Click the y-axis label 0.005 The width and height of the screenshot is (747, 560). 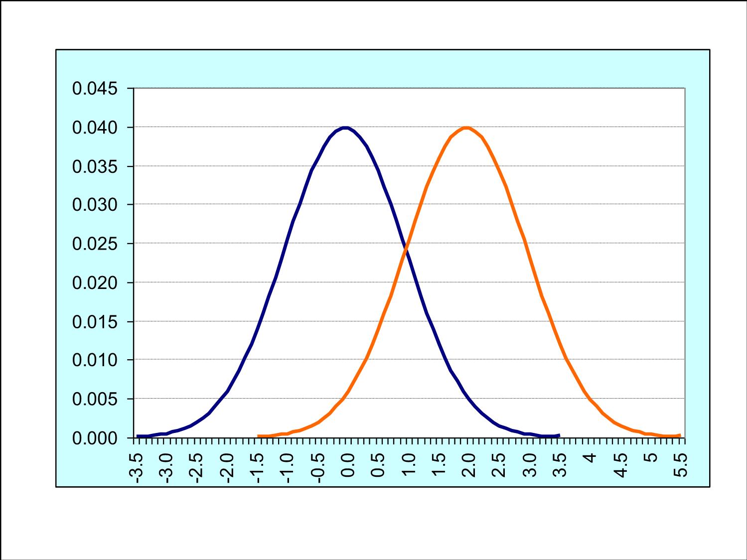coord(95,399)
